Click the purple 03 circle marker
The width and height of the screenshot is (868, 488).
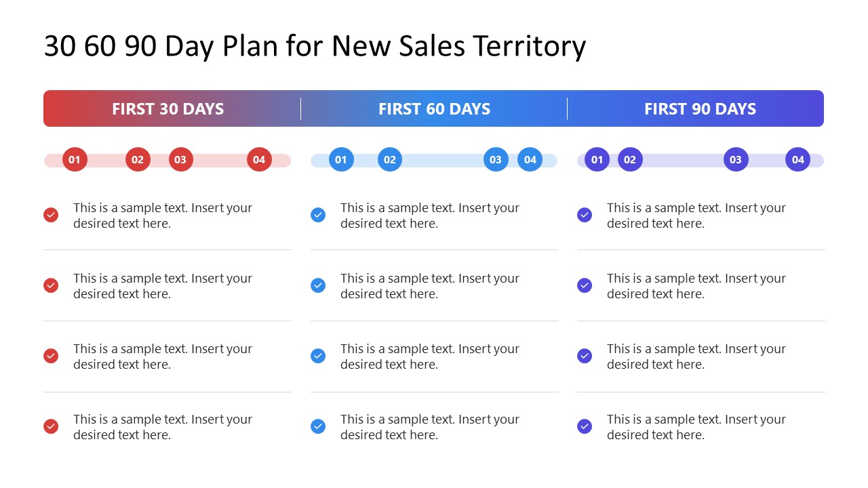736,160
